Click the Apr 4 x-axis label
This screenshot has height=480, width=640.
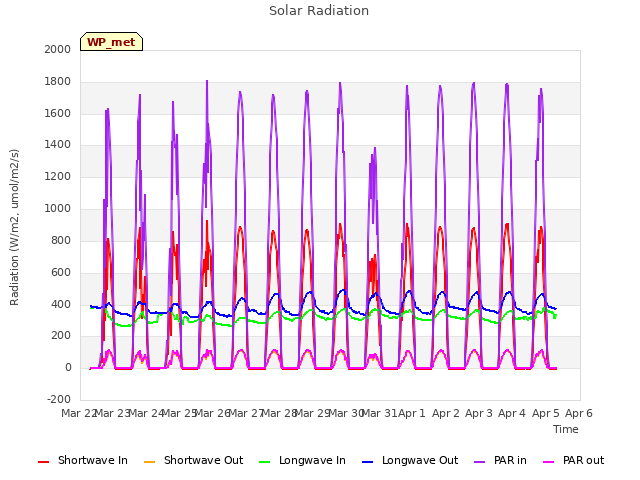click(512, 413)
